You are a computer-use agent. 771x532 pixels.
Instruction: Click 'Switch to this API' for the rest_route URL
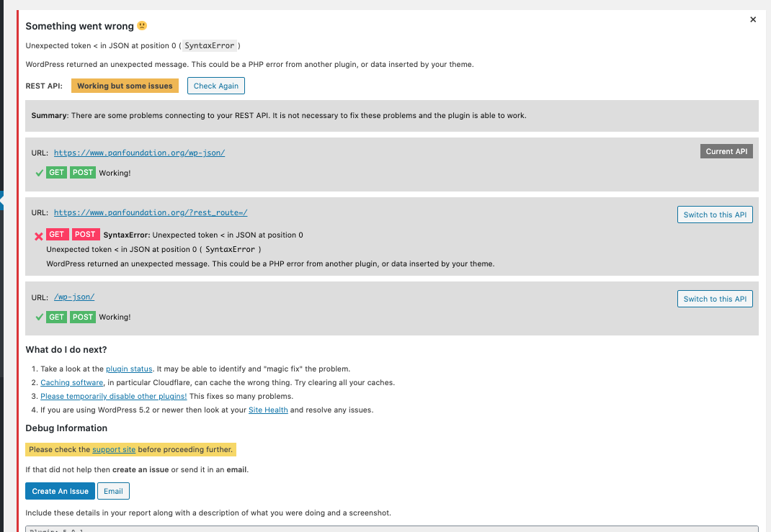(714, 214)
